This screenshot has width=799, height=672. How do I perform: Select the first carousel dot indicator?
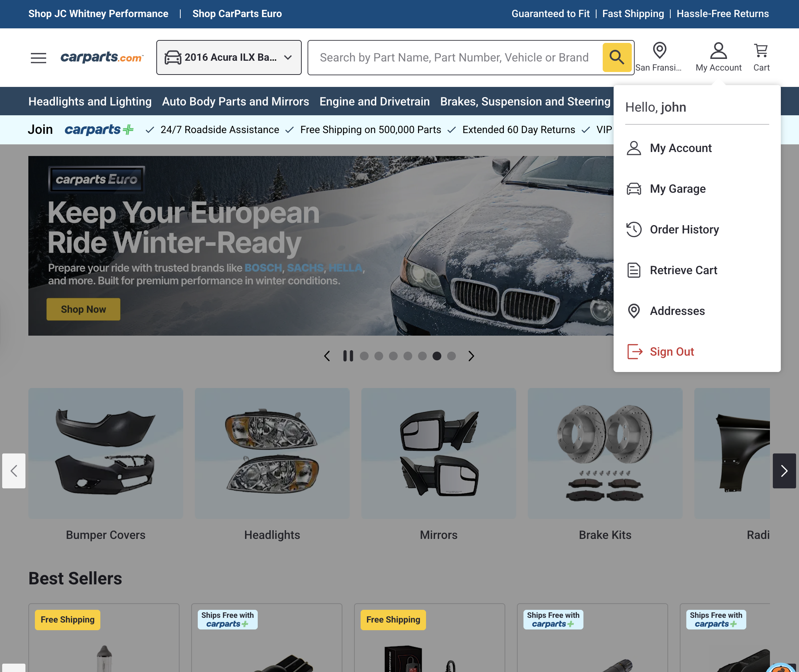click(x=365, y=356)
